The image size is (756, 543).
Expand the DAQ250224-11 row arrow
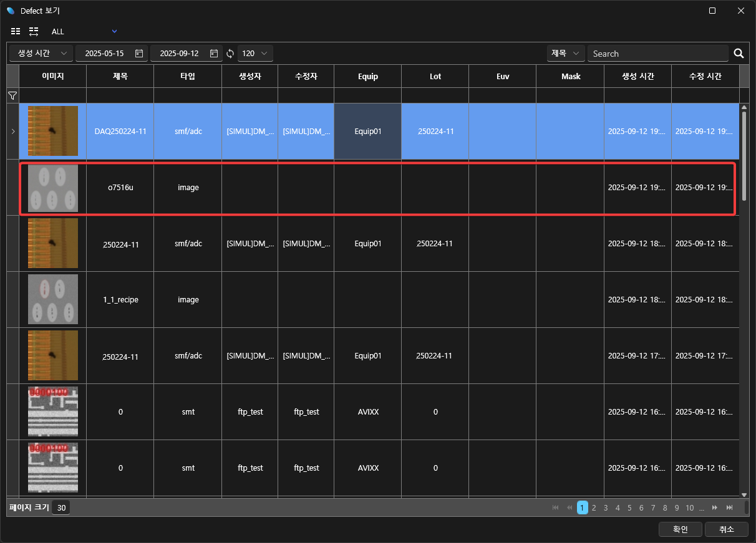tap(13, 131)
